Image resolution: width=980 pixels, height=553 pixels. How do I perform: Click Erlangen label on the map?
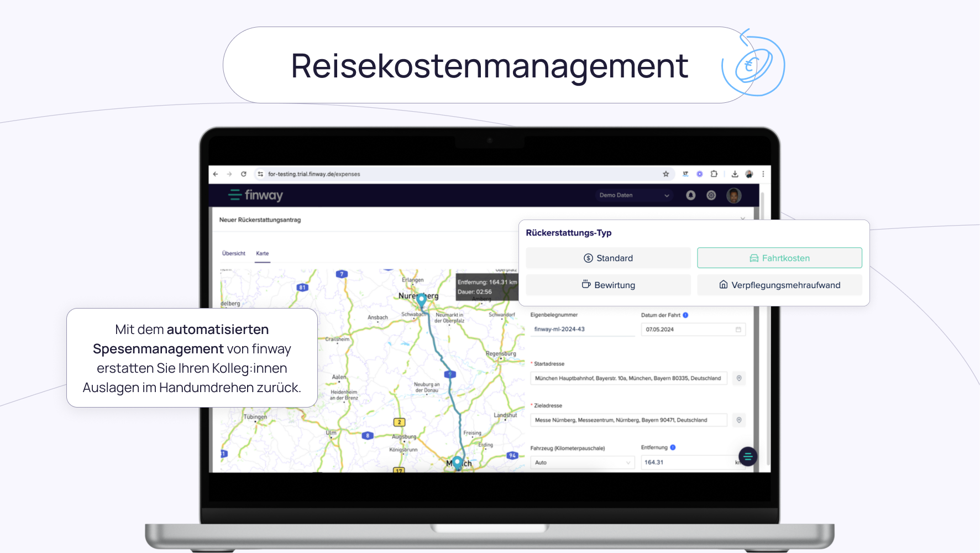coord(412,280)
